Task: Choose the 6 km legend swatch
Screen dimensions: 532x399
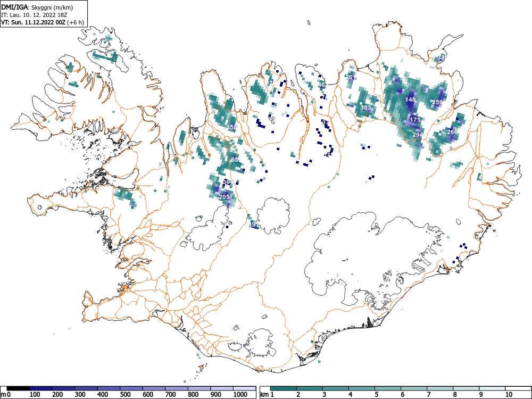Action: pos(414,388)
